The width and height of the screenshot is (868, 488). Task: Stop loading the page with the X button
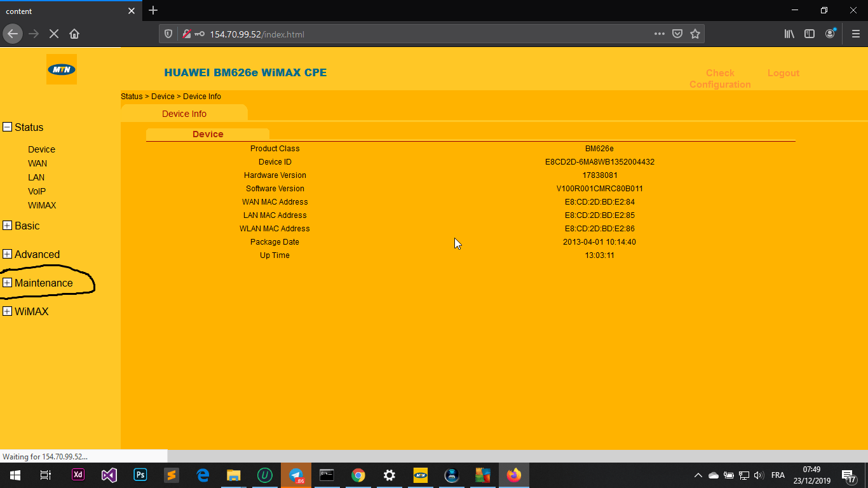54,34
